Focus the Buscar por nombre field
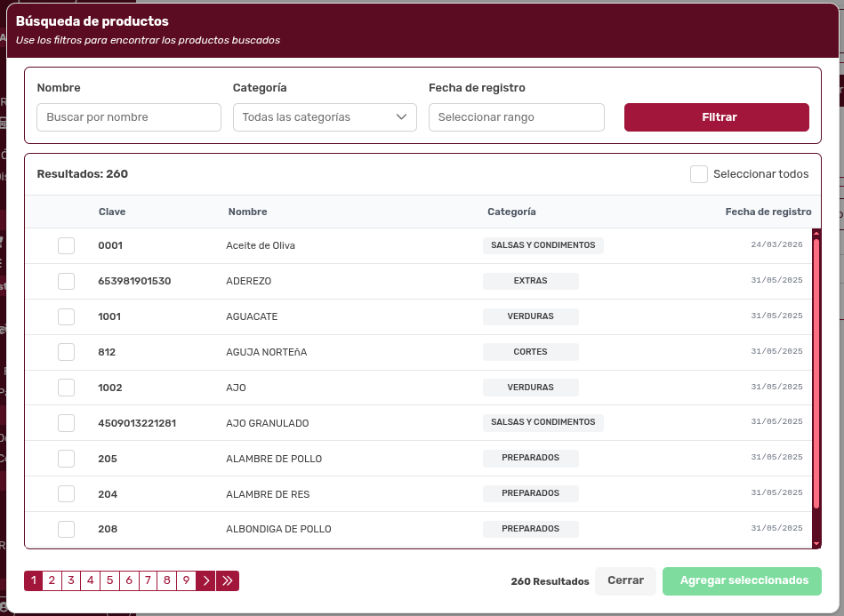844x616 pixels. click(x=129, y=117)
